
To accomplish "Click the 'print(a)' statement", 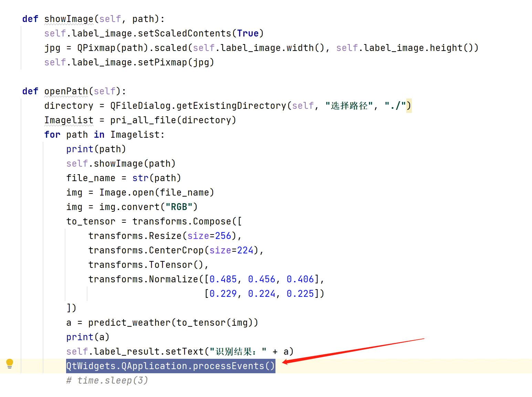I will click(88, 337).
